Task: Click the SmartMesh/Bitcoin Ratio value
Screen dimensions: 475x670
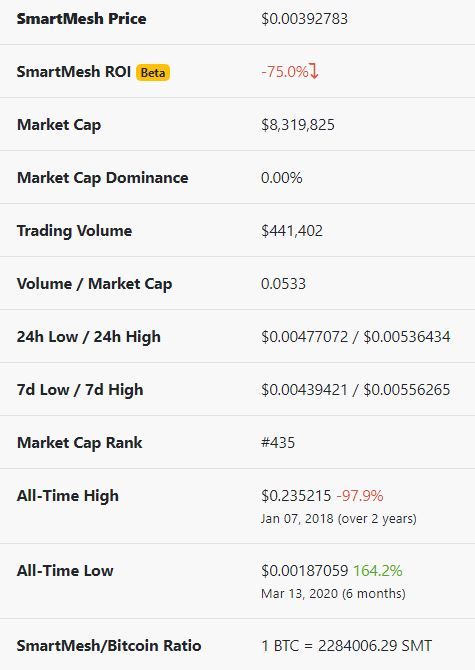Action: tap(347, 646)
